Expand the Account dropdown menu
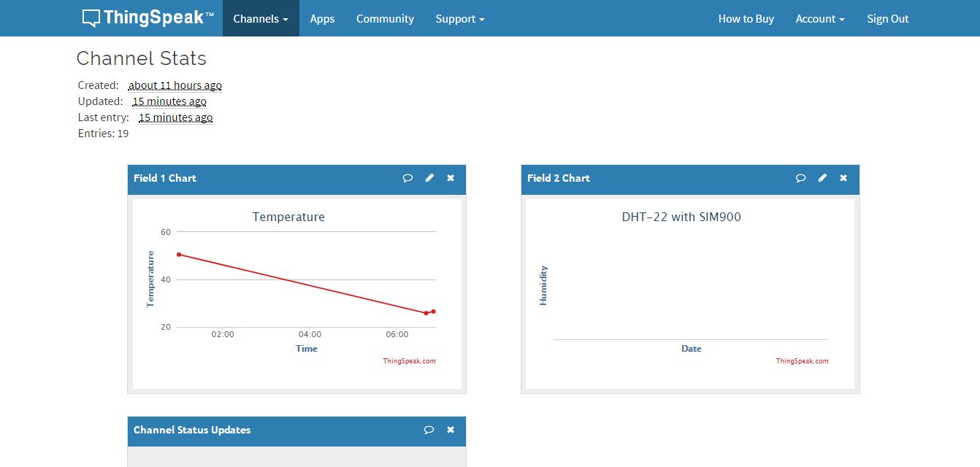 820,18
